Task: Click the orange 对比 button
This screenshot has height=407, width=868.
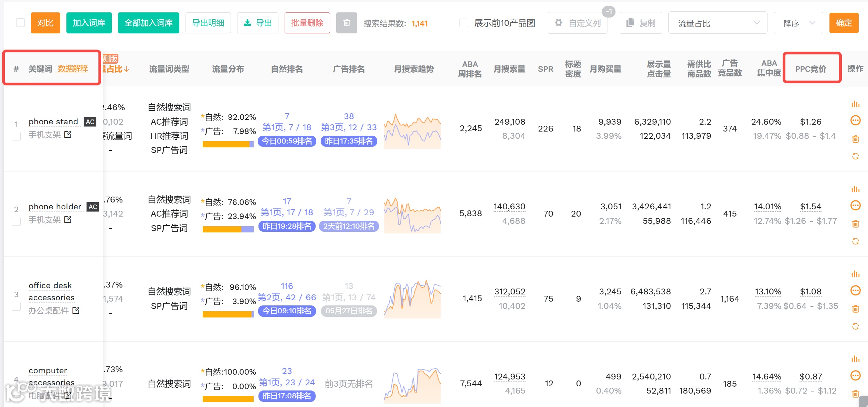Action: click(x=45, y=23)
